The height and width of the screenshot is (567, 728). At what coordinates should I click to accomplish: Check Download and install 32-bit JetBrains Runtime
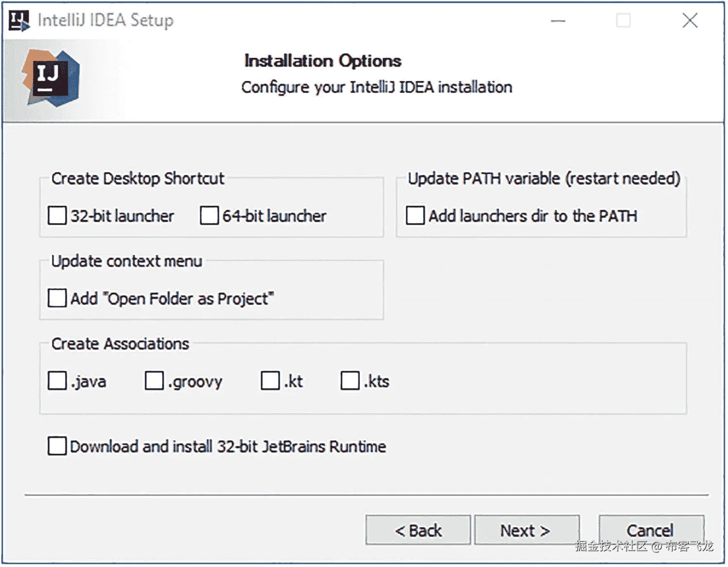[x=57, y=446]
